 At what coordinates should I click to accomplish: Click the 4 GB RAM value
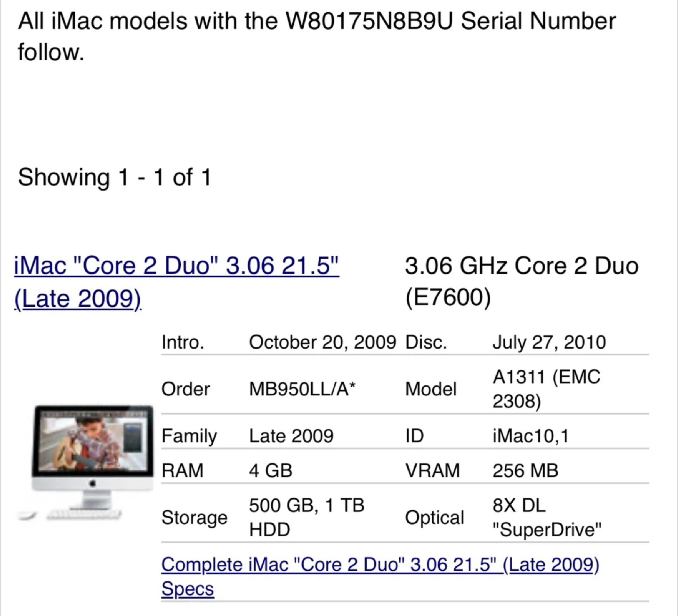(x=271, y=471)
